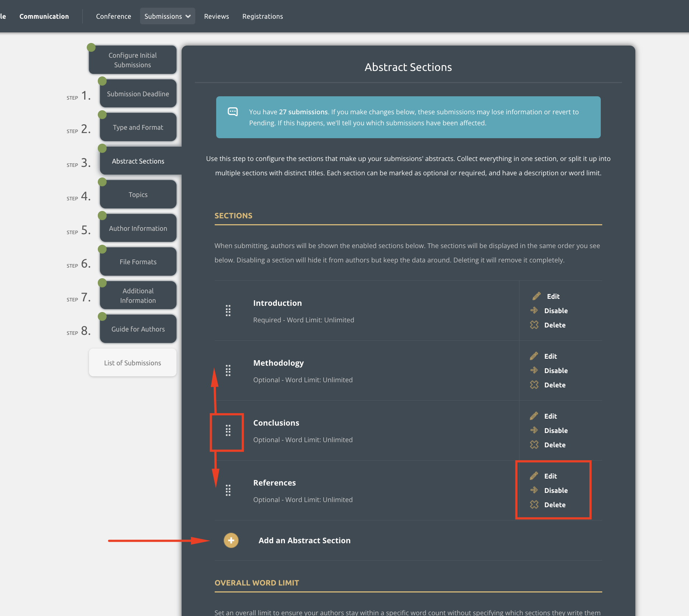Open the Conference menu item
Screen dimensions: 689x616
click(113, 17)
